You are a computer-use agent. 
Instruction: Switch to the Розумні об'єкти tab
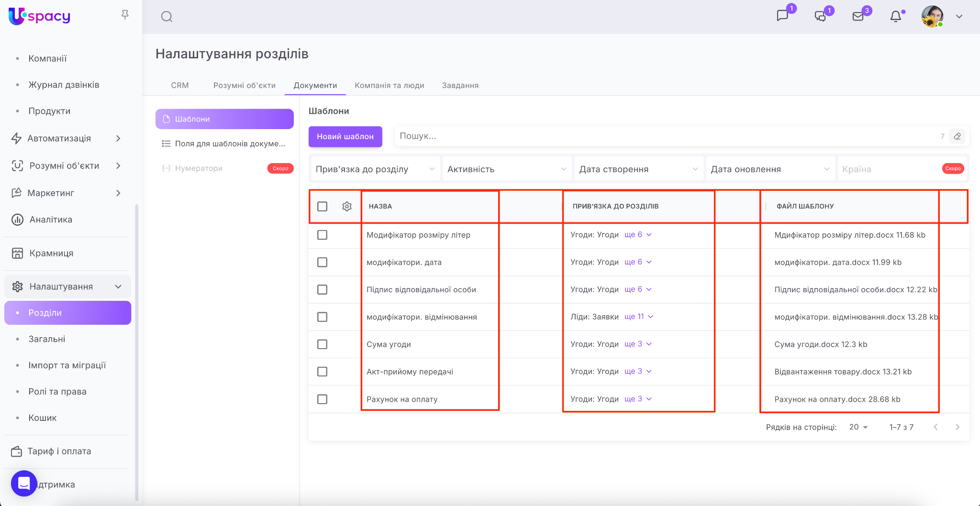tap(244, 85)
